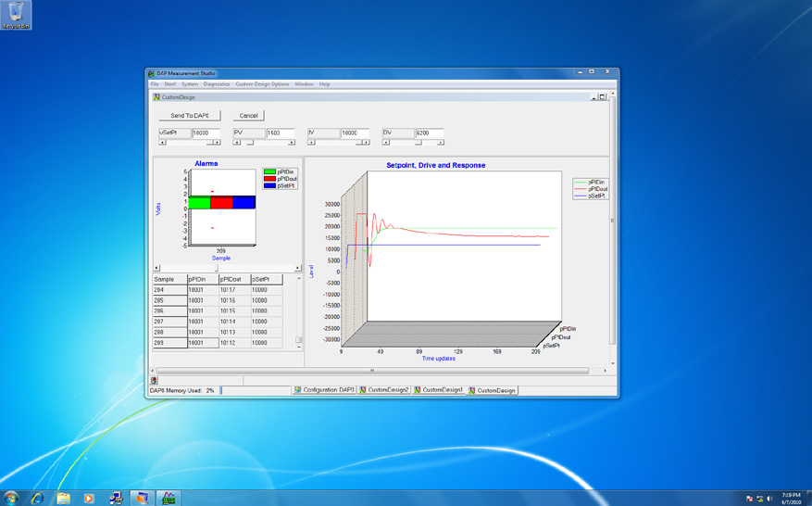The width and height of the screenshot is (812, 506).
Task: Click the DV slider right arrow
Action: coord(441,142)
